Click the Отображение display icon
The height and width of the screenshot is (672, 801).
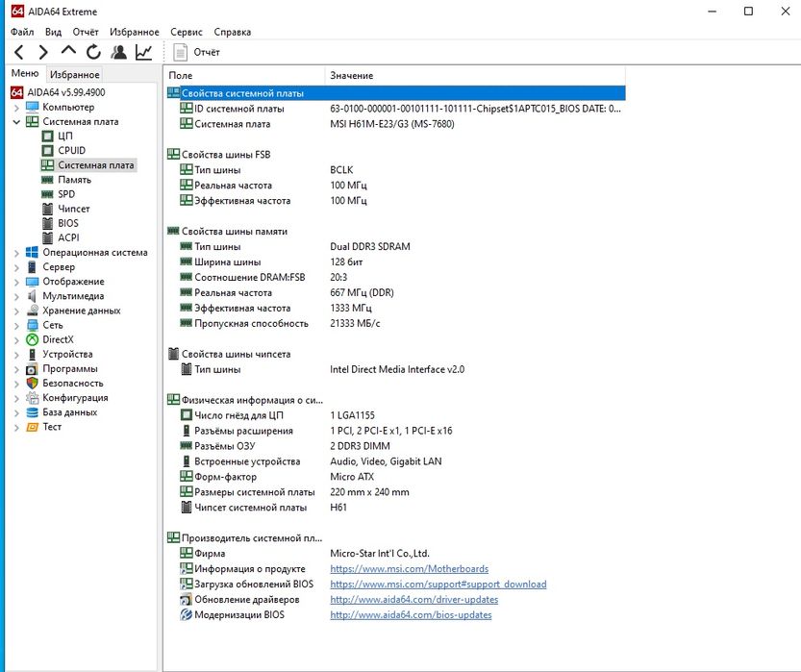click(x=32, y=282)
